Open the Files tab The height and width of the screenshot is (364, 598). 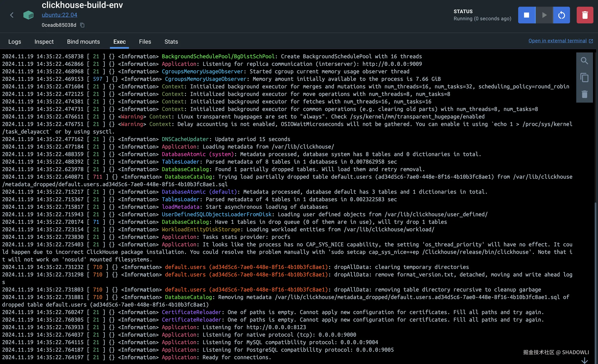tap(145, 42)
